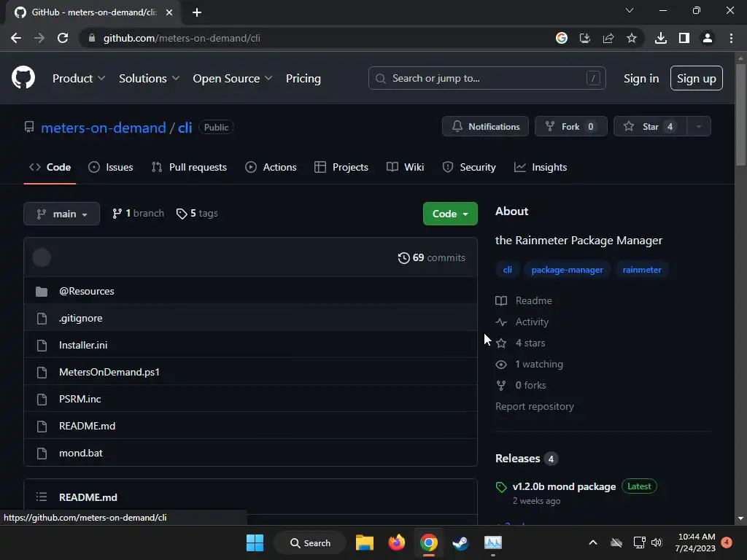The height and width of the screenshot is (560, 747).
Task: Click the tab search chevron in title bar
Action: pyautogui.click(x=630, y=10)
